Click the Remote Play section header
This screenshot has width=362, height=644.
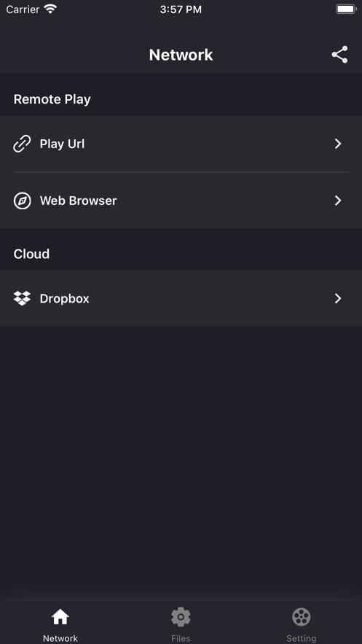pos(52,99)
